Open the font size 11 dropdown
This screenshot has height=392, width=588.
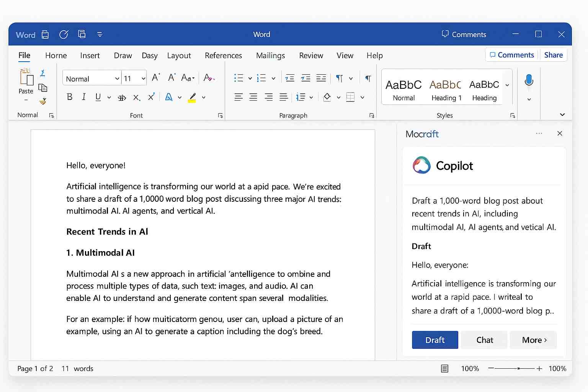point(143,78)
